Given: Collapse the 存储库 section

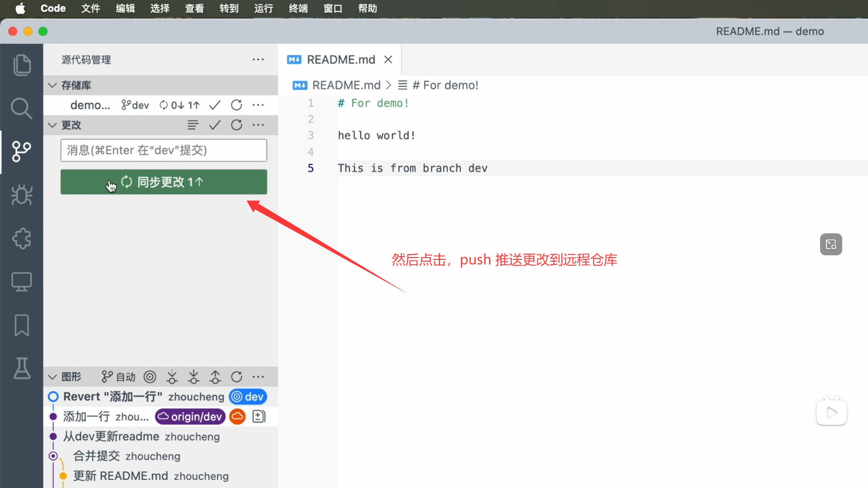Looking at the screenshot, I should pyautogui.click(x=52, y=85).
